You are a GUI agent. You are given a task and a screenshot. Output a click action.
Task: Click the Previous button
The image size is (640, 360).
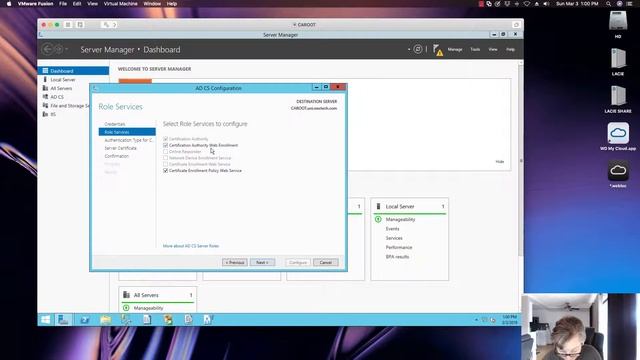tap(235, 262)
